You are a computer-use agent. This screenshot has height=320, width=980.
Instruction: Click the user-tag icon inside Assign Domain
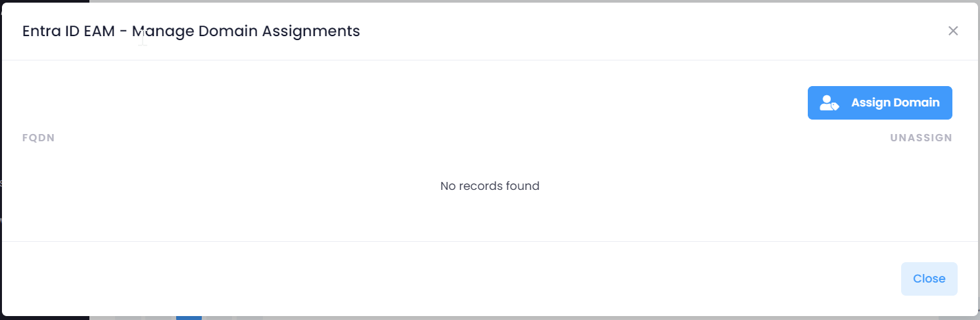click(829, 103)
